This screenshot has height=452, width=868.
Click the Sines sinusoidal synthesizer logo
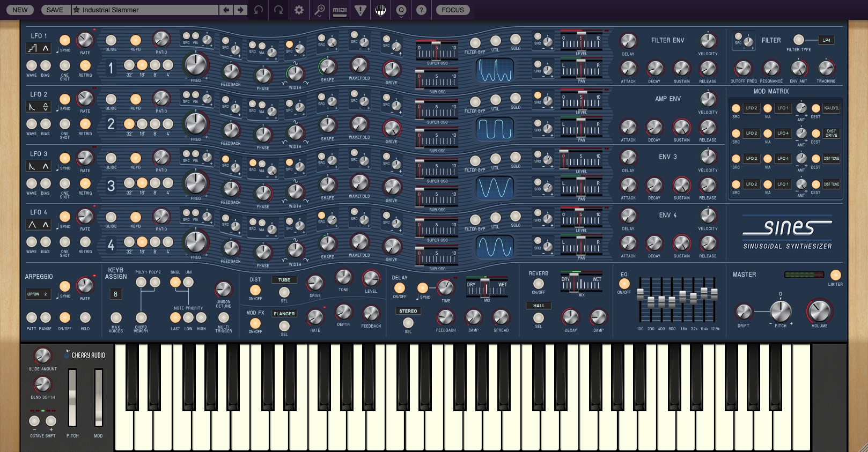click(x=787, y=232)
